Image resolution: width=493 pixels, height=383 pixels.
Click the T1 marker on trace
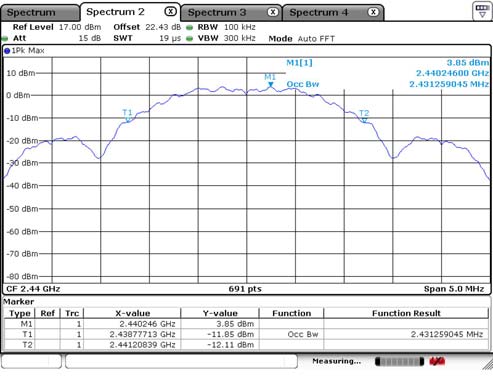point(128,120)
